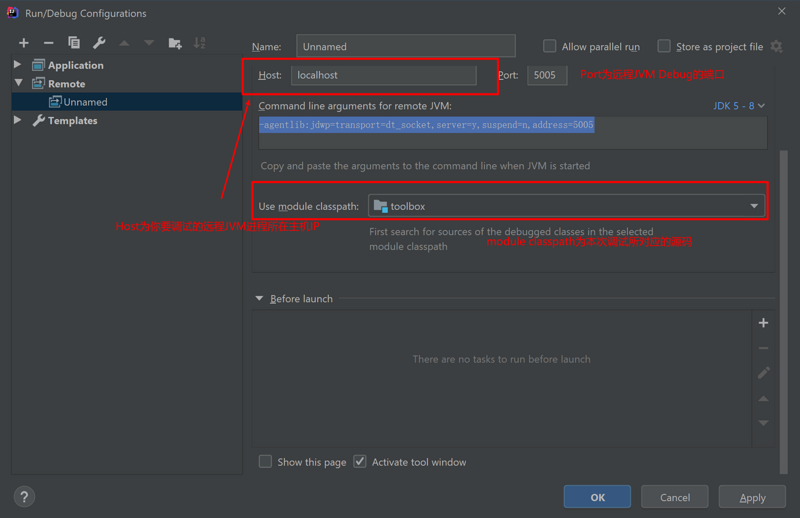This screenshot has width=800, height=518.
Task: Click the sort configurations alphabetically icon
Action: tap(200, 43)
